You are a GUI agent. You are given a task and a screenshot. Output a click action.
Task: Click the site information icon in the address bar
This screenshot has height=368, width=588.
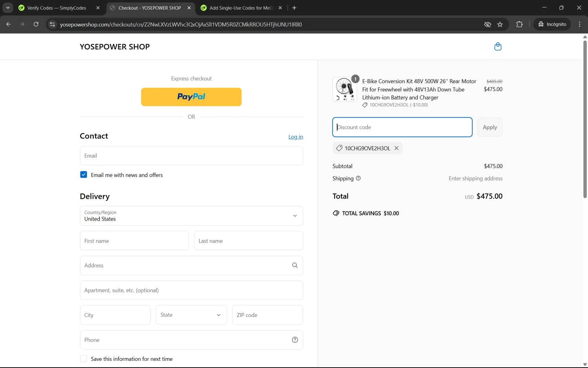[x=52, y=24]
